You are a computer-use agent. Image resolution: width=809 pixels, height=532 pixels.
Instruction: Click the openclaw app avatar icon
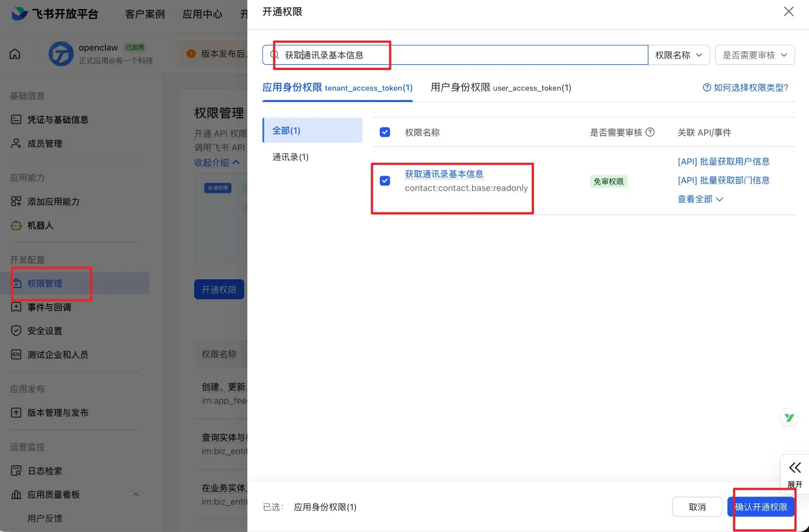click(61, 54)
